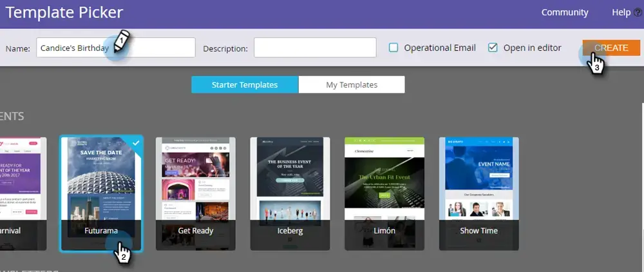Uncheck the Open in editor checkbox

click(x=493, y=48)
